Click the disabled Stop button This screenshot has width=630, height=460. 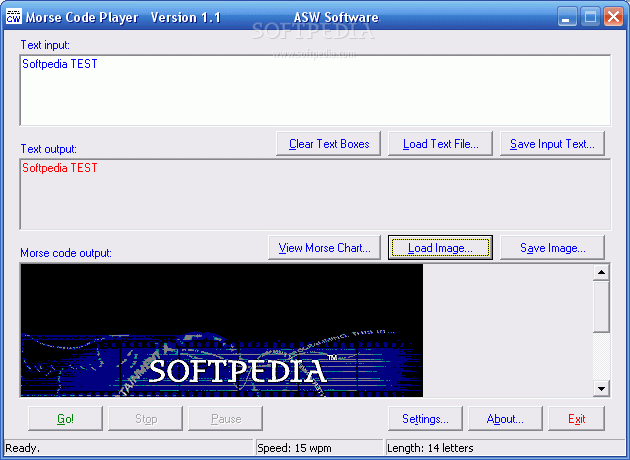[x=145, y=419]
